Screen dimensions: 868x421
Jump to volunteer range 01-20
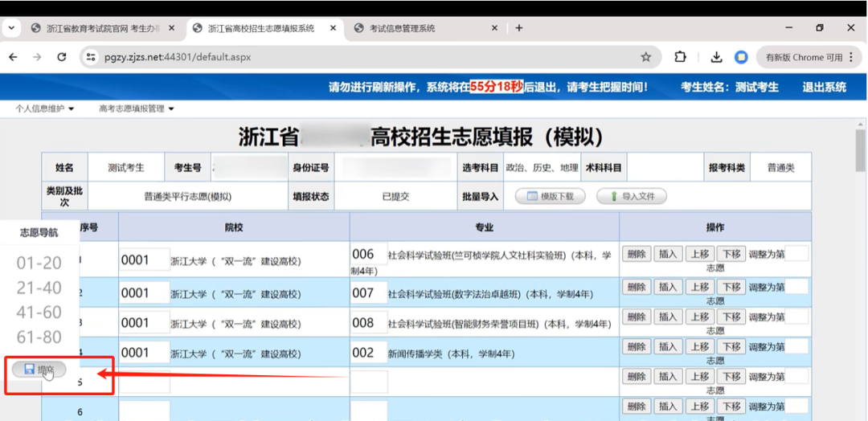tap(39, 263)
